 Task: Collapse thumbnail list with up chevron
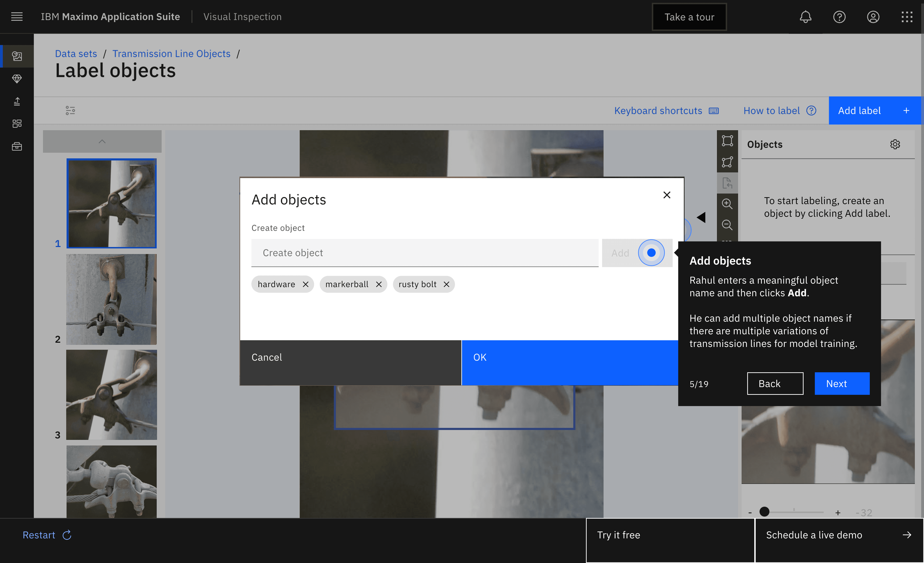point(102,141)
